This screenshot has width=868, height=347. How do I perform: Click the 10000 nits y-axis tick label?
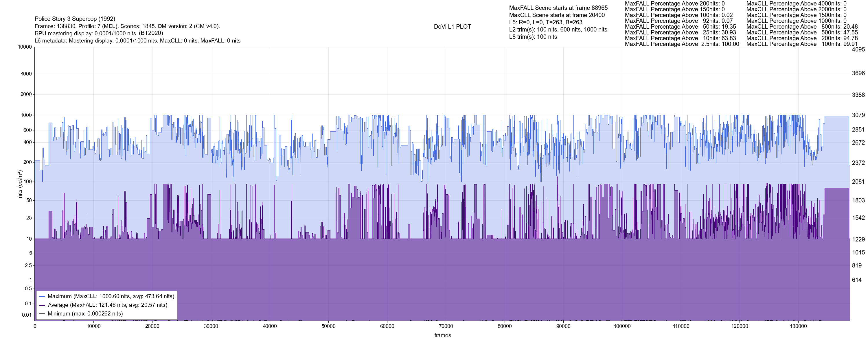pyautogui.click(x=25, y=47)
